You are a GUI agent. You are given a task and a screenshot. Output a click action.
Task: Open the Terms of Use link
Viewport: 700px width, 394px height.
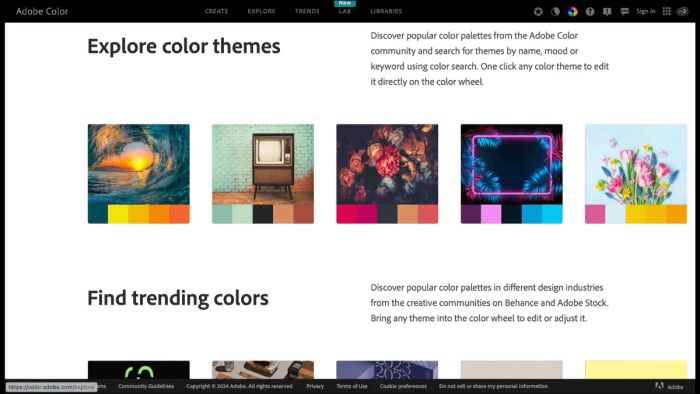(352, 386)
